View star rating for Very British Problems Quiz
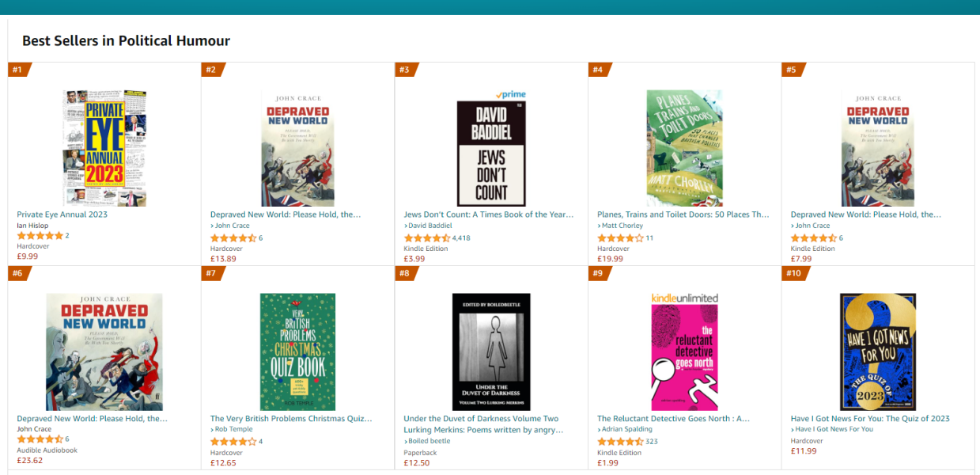 coord(233,442)
